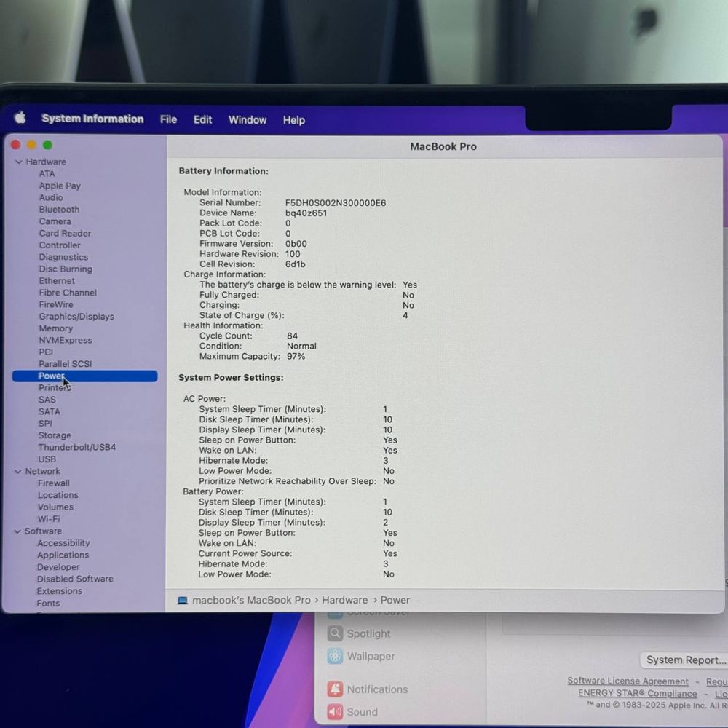
Task: Select SAS in the sidebar
Action: point(47,400)
